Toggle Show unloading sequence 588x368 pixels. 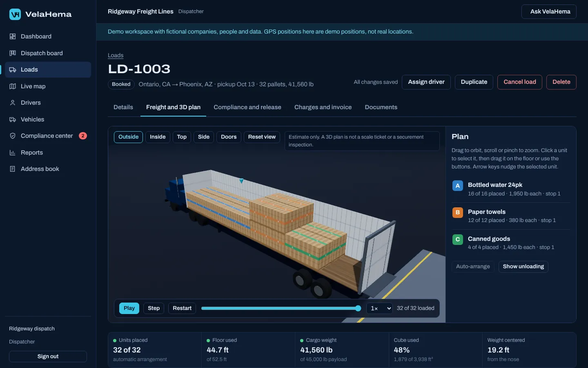point(523,267)
